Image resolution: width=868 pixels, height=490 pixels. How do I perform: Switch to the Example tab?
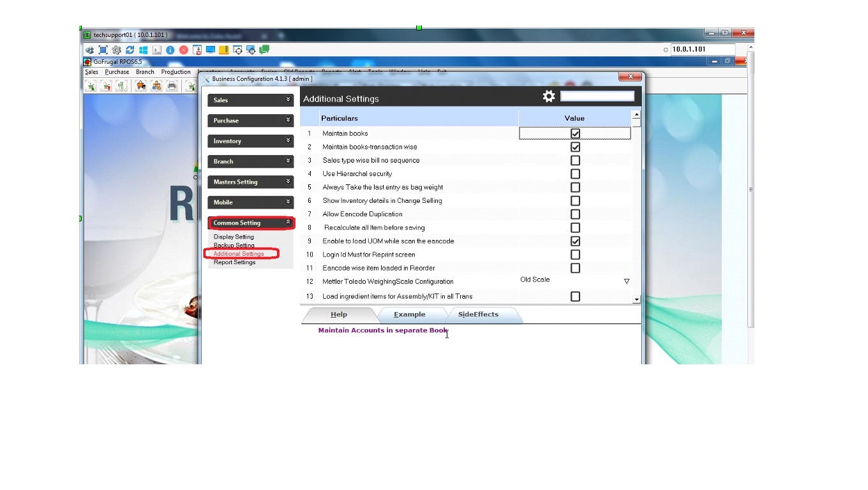pos(410,315)
